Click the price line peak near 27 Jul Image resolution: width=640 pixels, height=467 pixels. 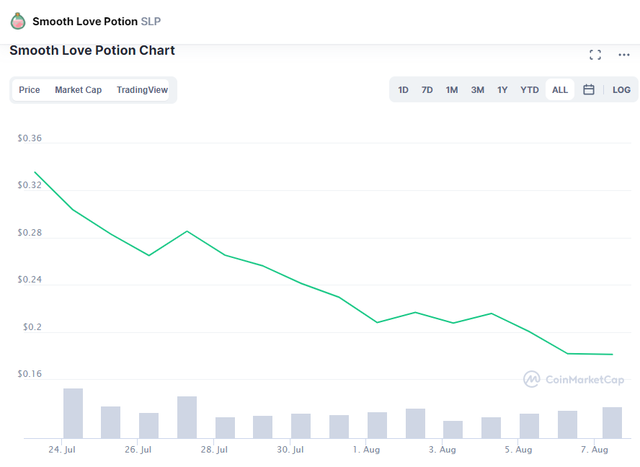[x=187, y=231]
